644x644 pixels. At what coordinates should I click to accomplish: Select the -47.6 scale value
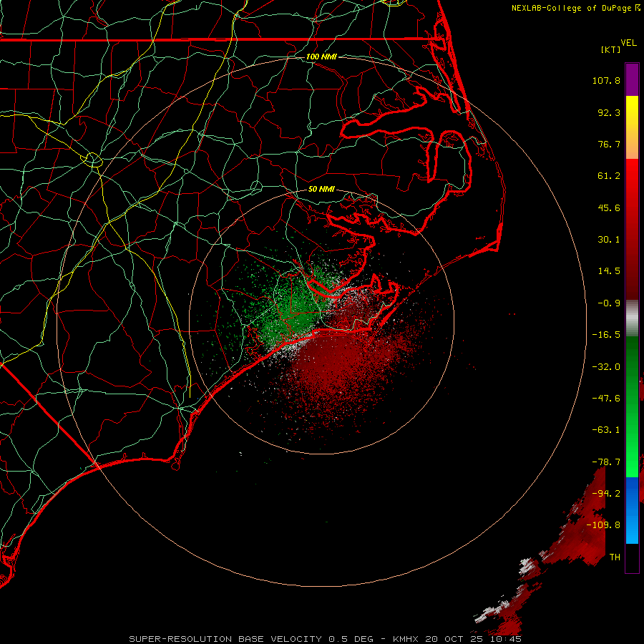pos(606,399)
